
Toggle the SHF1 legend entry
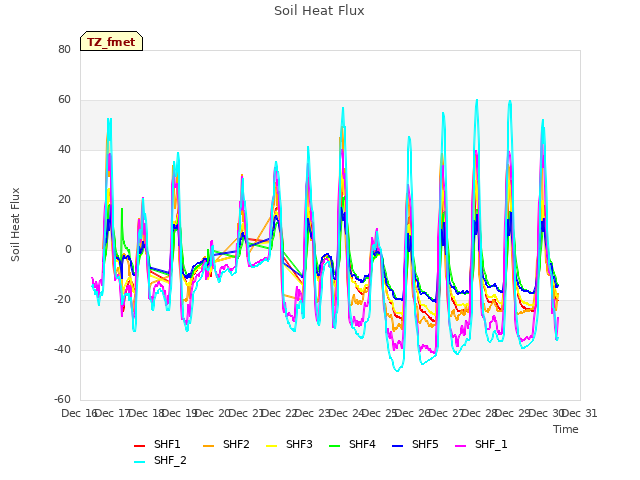coord(157,444)
